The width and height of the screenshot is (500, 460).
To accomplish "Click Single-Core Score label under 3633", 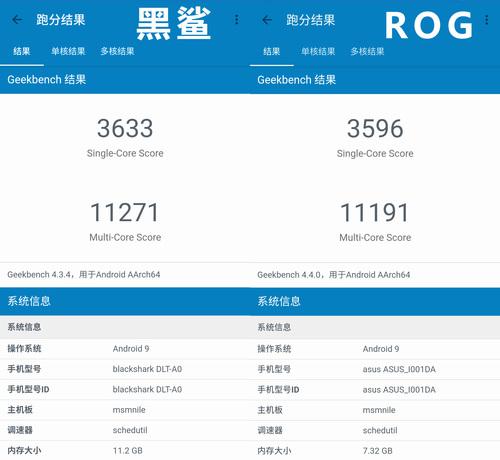I will click(125, 153).
